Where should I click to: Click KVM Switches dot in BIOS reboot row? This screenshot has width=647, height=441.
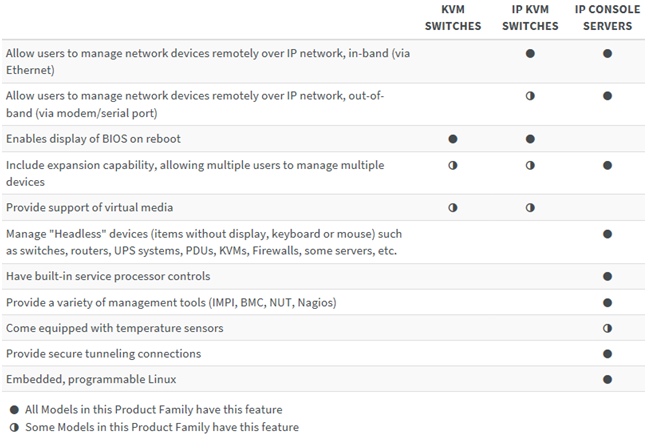(453, 139)
